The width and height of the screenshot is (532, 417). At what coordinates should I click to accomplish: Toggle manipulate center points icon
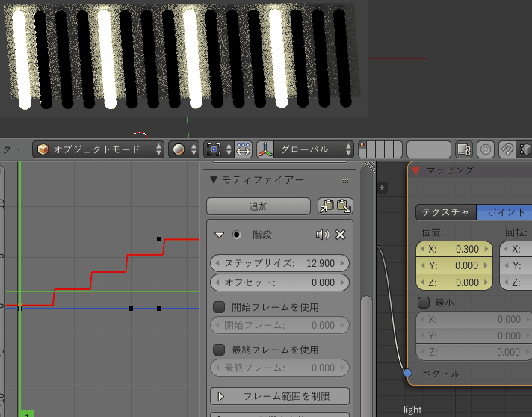click(x=243, y=149)
